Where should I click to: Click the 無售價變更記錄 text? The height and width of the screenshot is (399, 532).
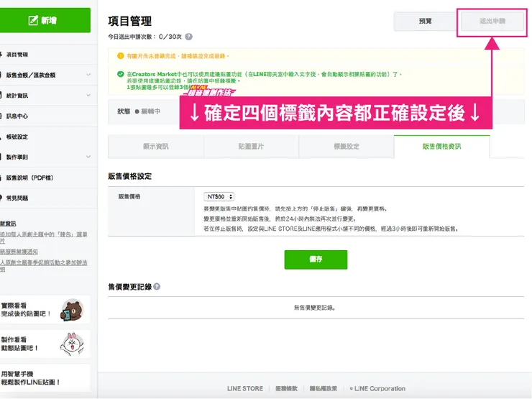click(315, 308)
